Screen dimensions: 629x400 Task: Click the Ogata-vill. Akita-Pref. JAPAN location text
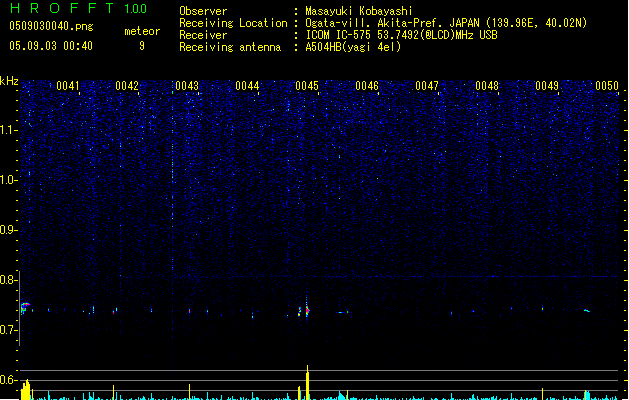pyautogui.click(x=446, y=23)
